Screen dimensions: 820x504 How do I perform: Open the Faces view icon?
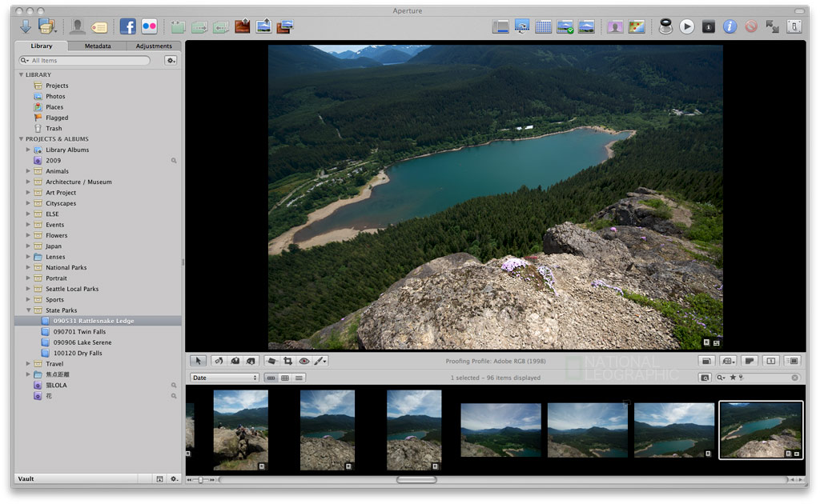615,26
